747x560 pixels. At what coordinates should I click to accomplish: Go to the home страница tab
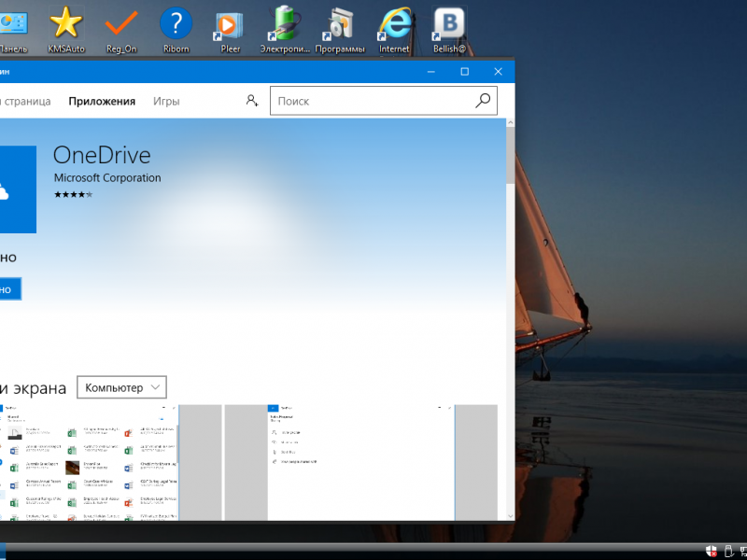tap(25, 102)
